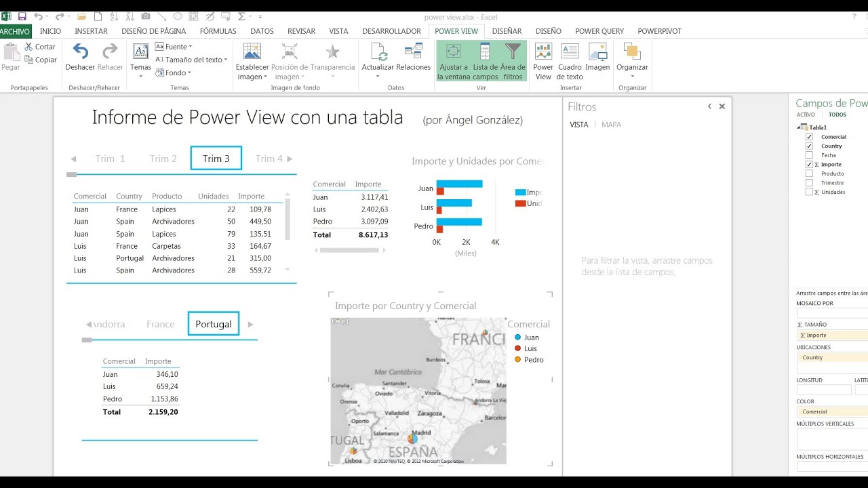Toggle Ajustar a la ventana
This screenshot has height=488, width=868.
pos(453,62)
